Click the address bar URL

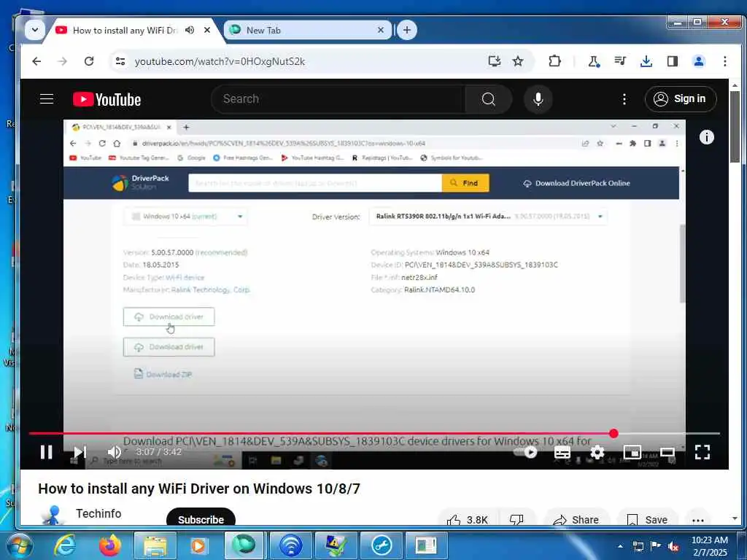coord(220,61)
